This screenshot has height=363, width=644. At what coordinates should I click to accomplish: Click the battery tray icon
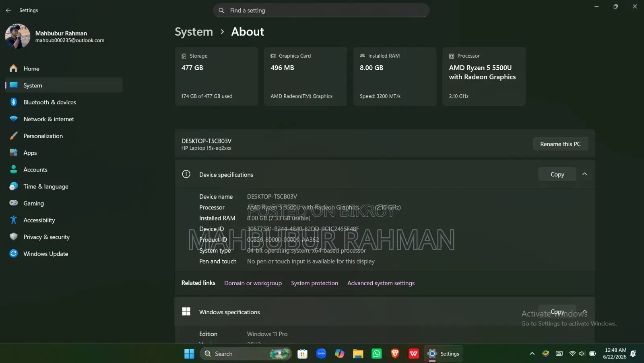[592, 354]
